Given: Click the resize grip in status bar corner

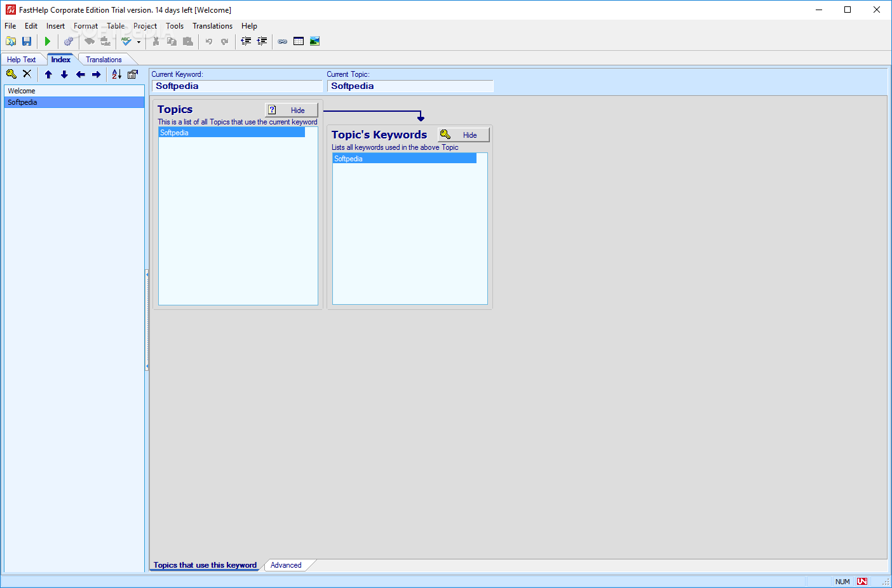Looking at the screenshot, I should click(886, 582).
